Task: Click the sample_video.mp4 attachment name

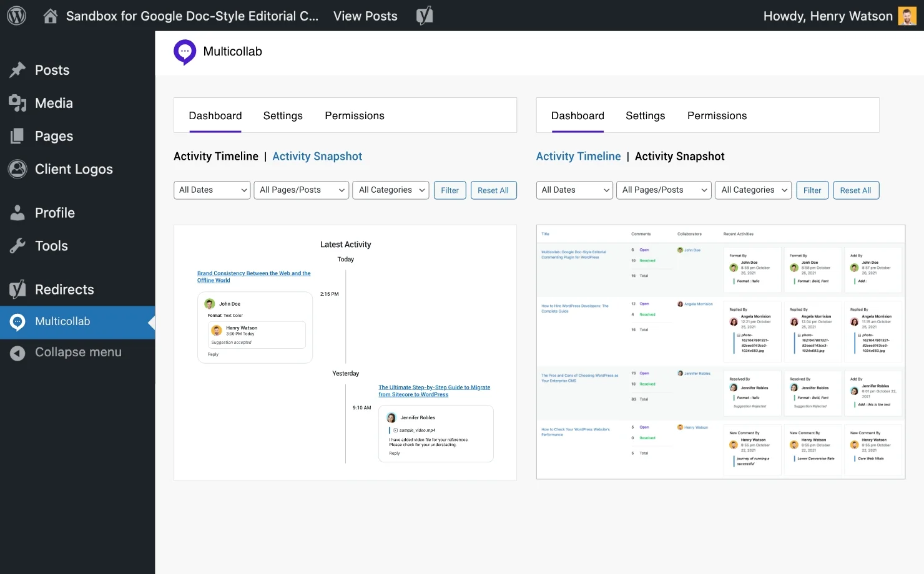Action: point(418,430)
